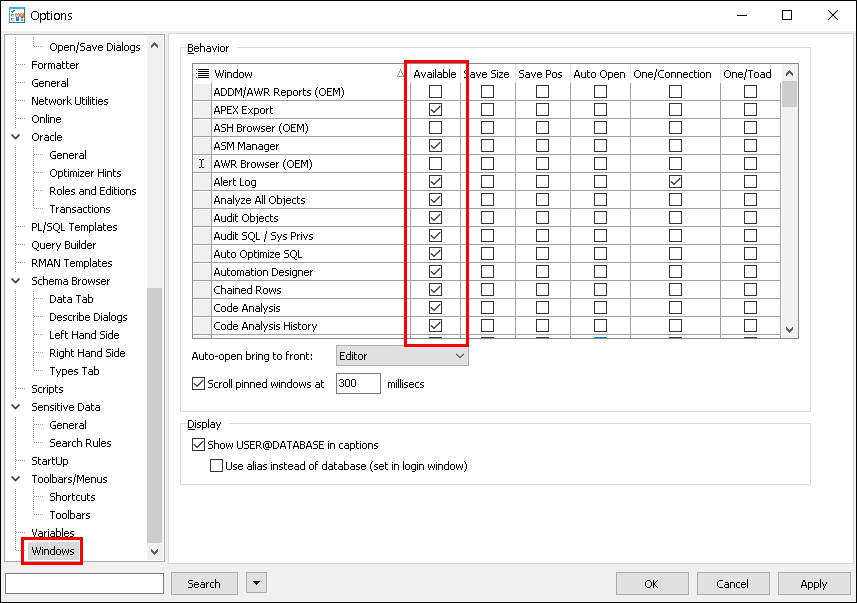The image size is (857, 603).
Task: Toggle Scroll pinned windows at checkbox
Action: tap(198, 384)
